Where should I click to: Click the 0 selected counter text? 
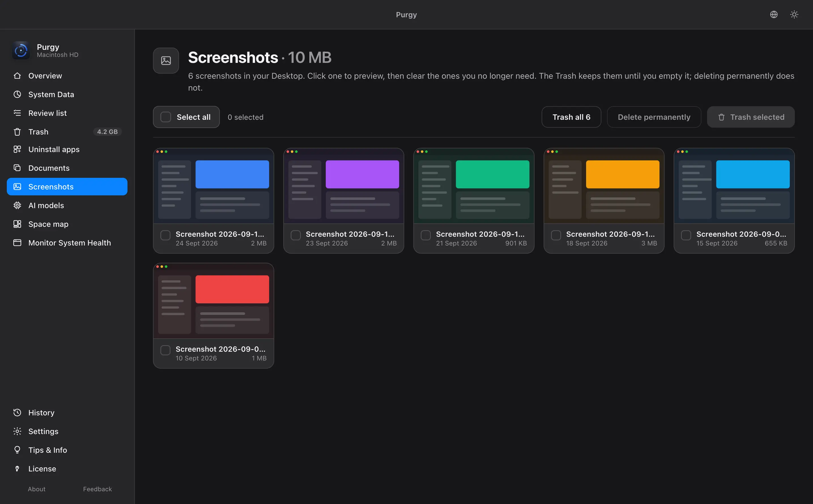245,117
